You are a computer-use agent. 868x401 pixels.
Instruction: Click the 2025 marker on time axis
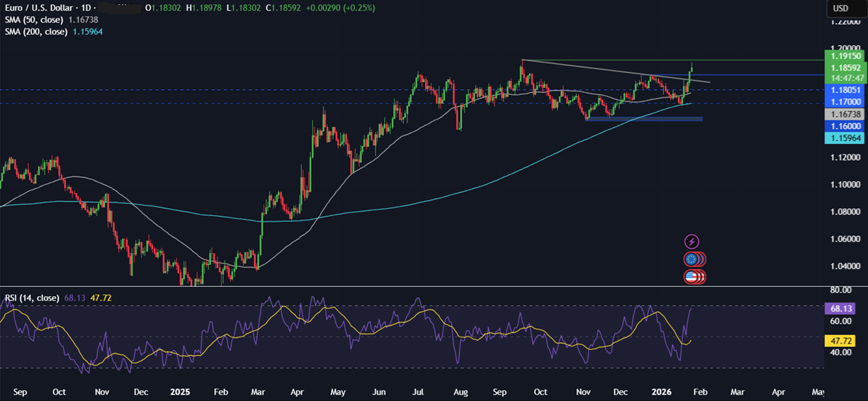[x=181, y=391]
